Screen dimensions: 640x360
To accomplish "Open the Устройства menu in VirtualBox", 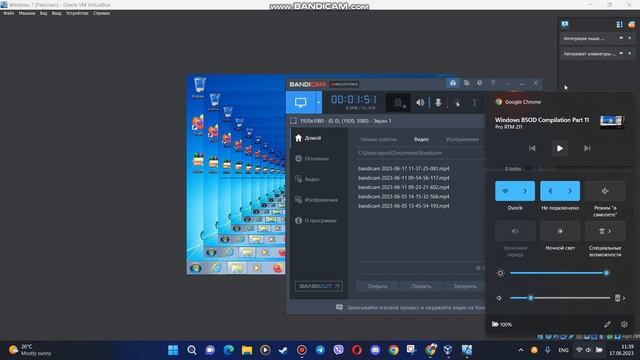I will [x=77, y=13].
